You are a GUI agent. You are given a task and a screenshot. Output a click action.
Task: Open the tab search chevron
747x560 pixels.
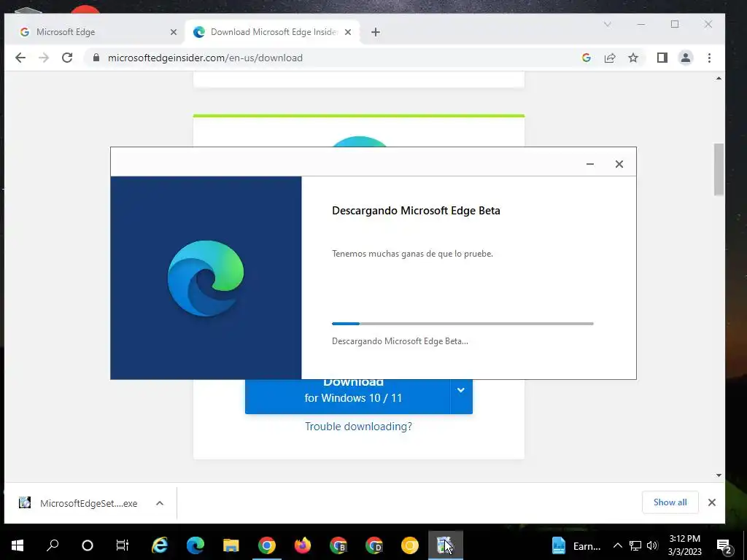608,24
